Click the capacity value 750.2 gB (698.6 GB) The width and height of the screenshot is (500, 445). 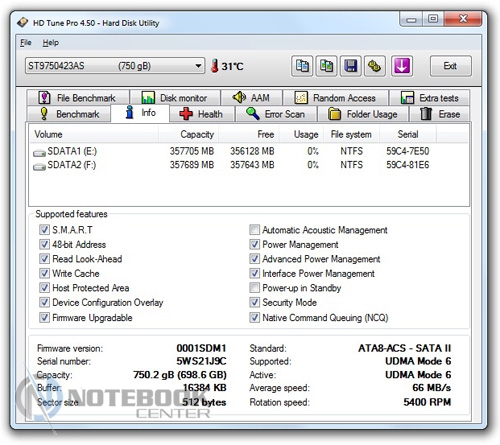pyautogui.click(x=180, y=375)
